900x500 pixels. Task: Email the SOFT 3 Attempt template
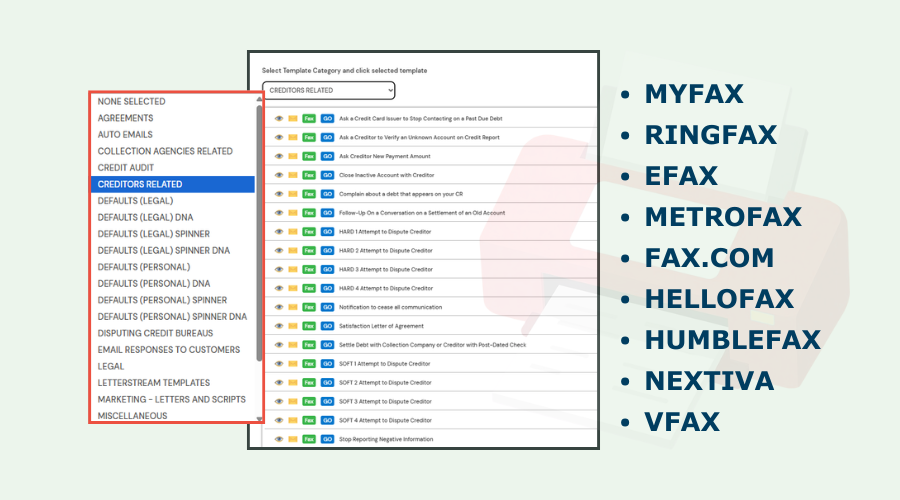(x=293, y=401)
